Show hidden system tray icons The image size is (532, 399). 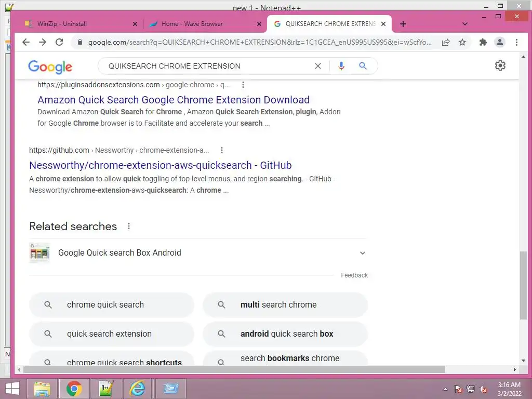[x=445, y=390]
